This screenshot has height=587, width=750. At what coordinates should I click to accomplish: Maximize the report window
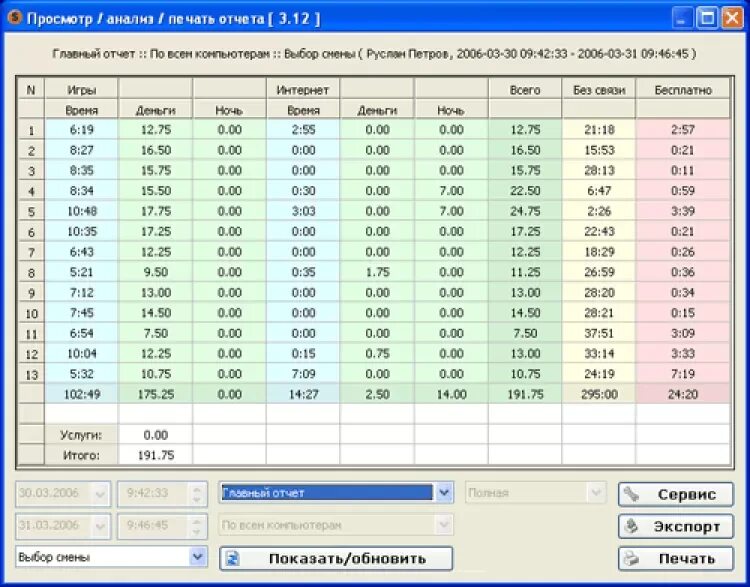(707, 19)
